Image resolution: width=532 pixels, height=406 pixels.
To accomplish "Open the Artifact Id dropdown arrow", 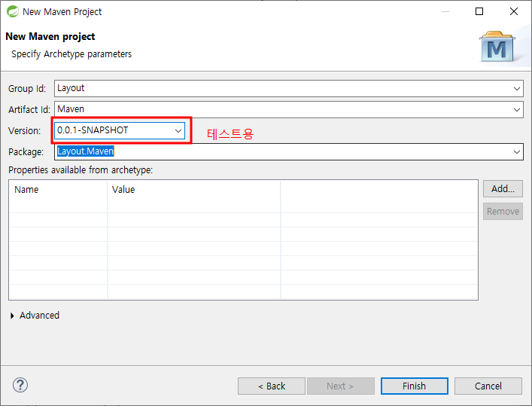I will 517,110.
